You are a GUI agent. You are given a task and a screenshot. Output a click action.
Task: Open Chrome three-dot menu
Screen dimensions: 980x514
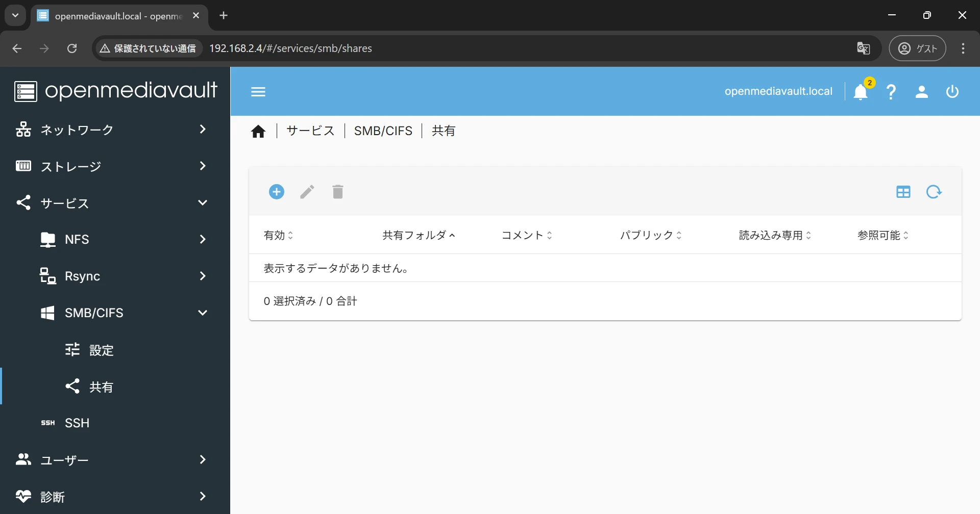(963, 48)
